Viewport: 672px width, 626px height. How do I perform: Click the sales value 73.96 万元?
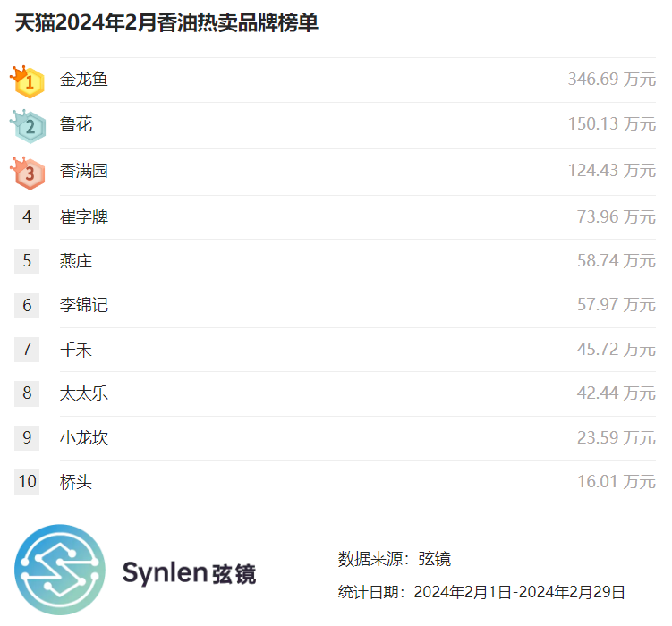pyautogui.click(x=617, y=216)
